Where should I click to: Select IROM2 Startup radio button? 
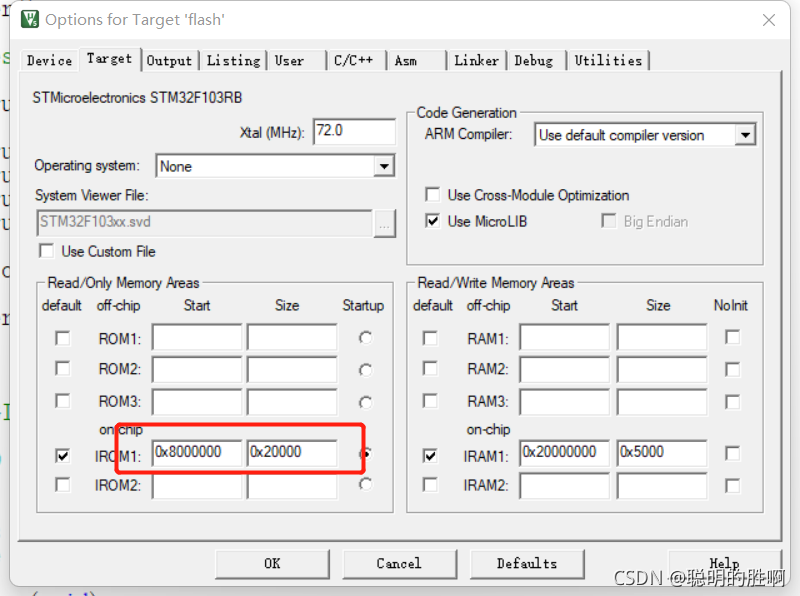365,484
